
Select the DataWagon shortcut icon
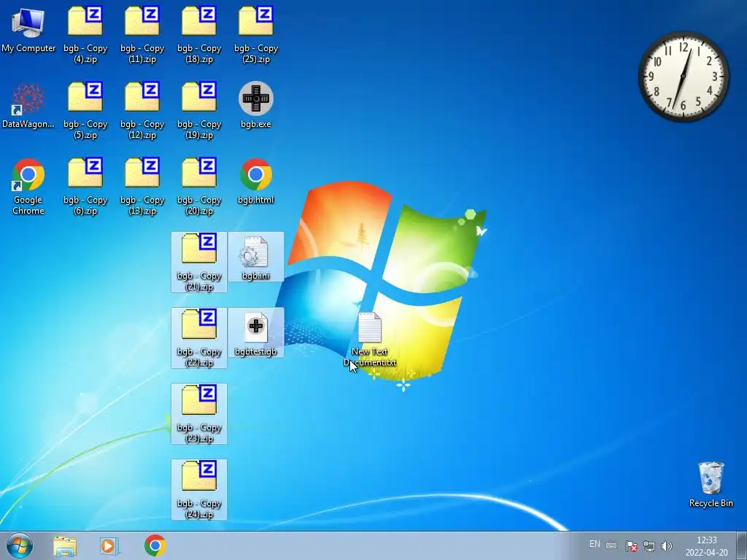point(28,106)
